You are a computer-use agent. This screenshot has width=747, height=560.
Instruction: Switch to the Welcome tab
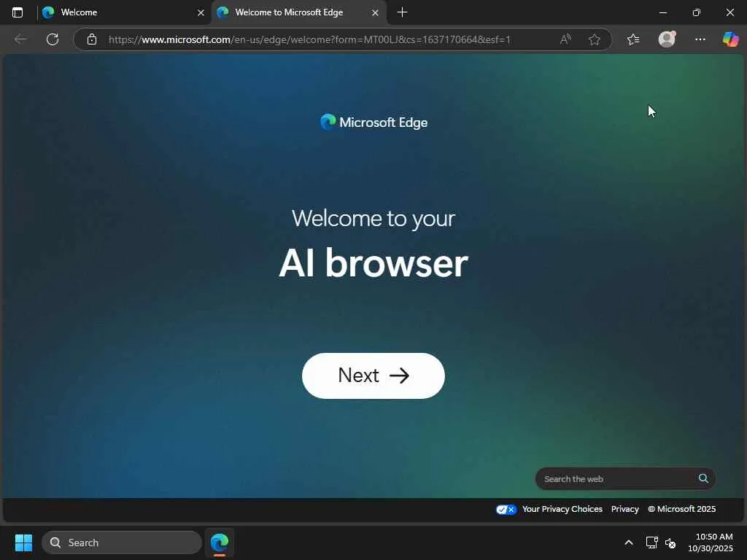coord(122,12)
